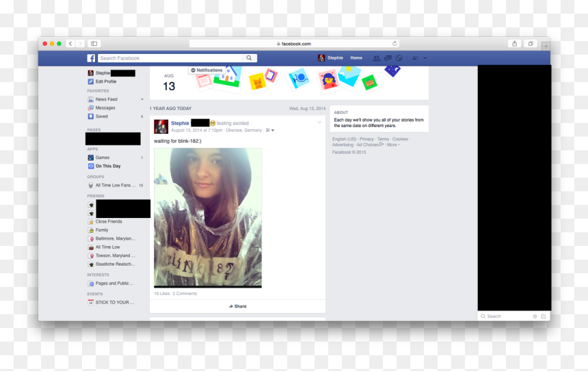Open account menu arrow in header
Screen dimensions: 588x371
[425, 58]
